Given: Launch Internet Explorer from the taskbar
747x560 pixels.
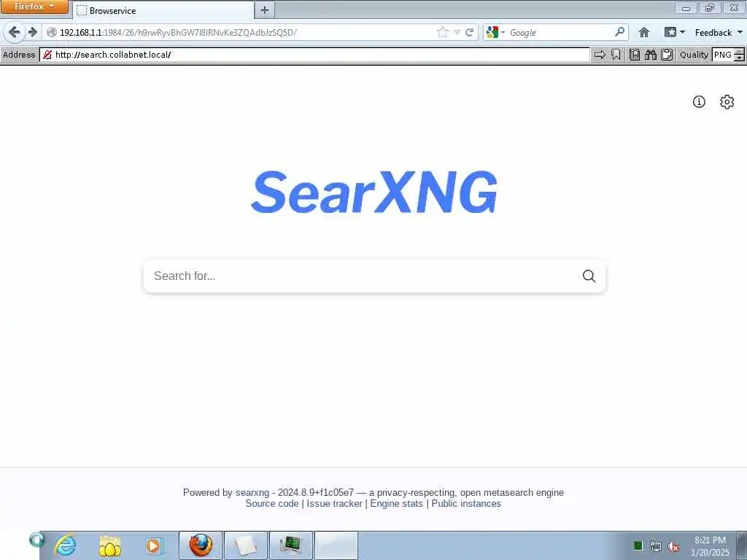Looking at the screenshot, I should tap(65, 545).
